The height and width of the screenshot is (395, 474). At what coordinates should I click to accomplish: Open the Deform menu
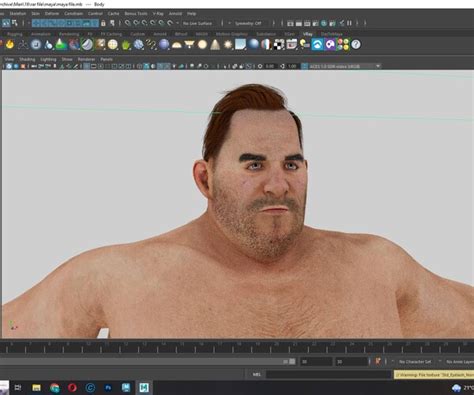52,14
